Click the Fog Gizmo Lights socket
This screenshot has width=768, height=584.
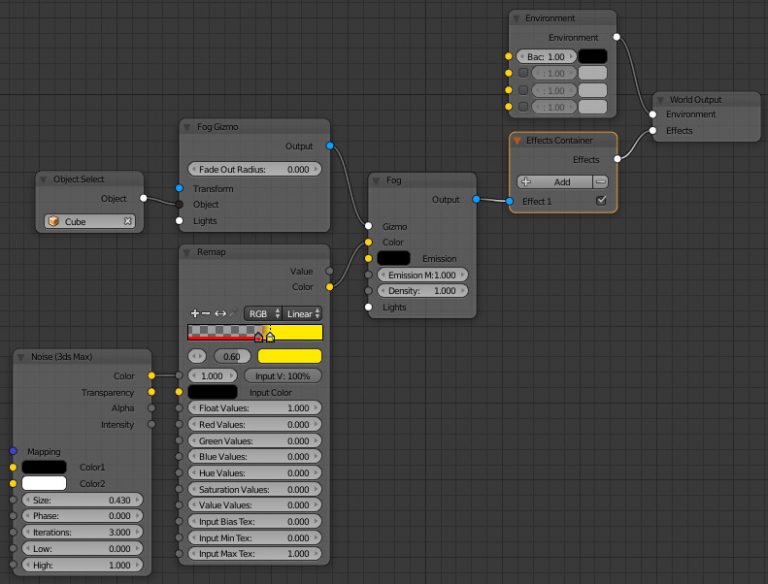pyautogui.click(x=179, y=220)
